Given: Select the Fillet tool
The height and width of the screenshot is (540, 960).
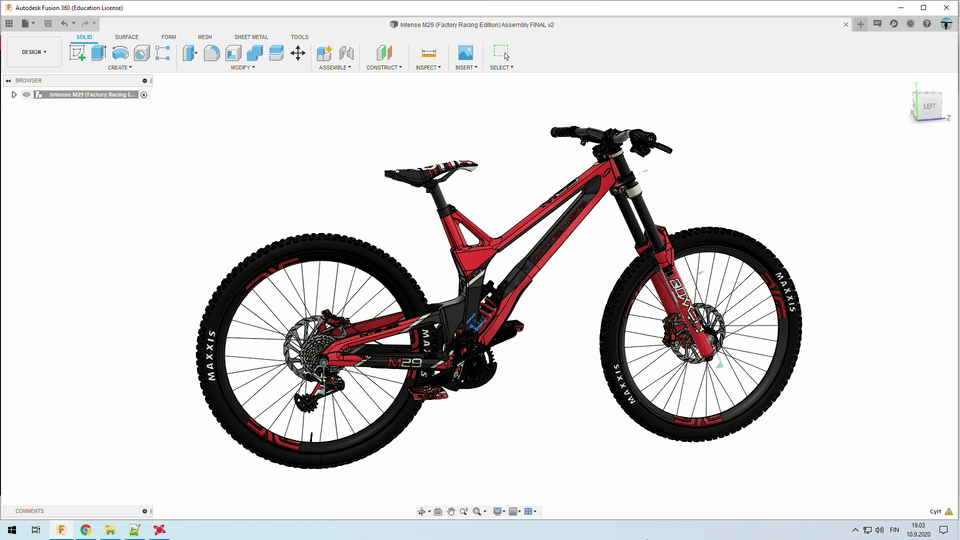Looking at the screenshot, I should (211, 53).
